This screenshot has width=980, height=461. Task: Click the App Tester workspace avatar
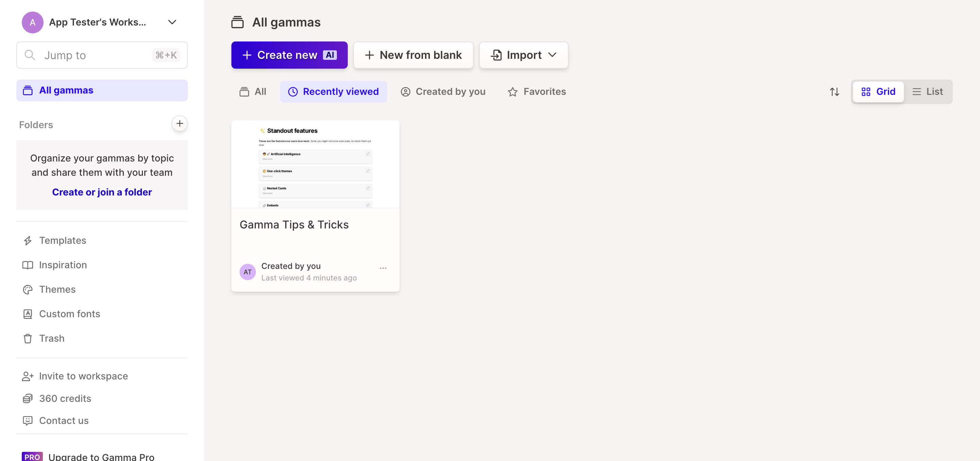[33, 22]
